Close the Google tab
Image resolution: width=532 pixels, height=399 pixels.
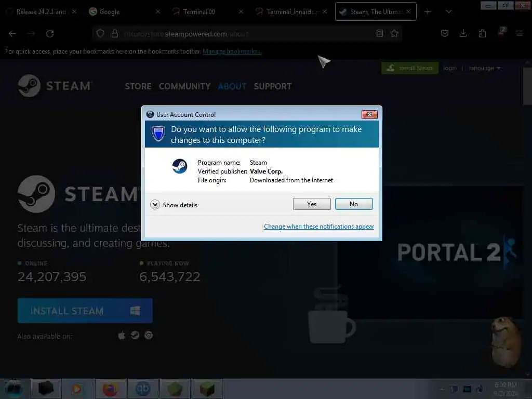pyautogui.click(x=158, y=12)
